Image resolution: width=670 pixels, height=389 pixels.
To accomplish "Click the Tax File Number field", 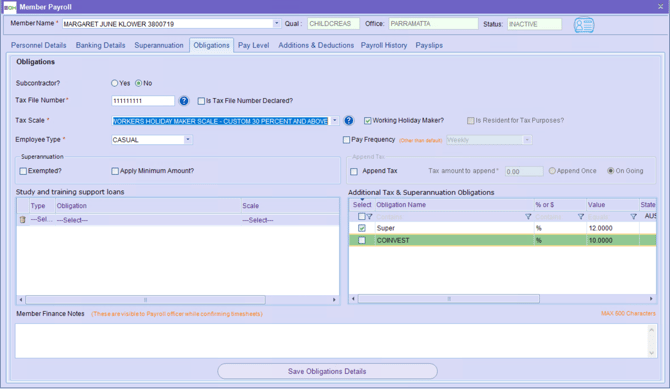I will 143,101.
